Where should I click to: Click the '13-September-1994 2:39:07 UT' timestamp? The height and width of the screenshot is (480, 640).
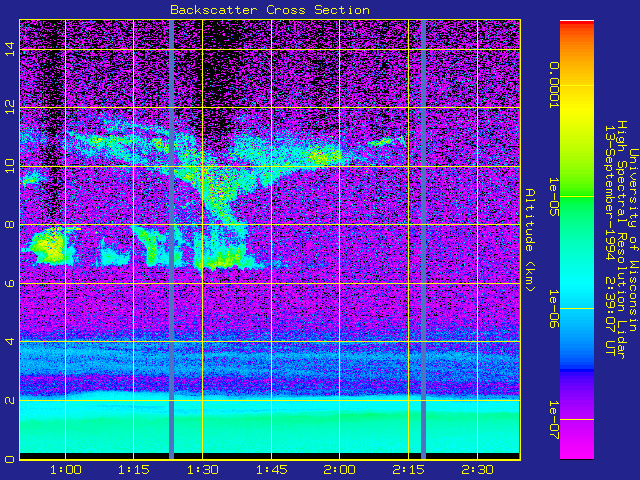tap(609, 240)
